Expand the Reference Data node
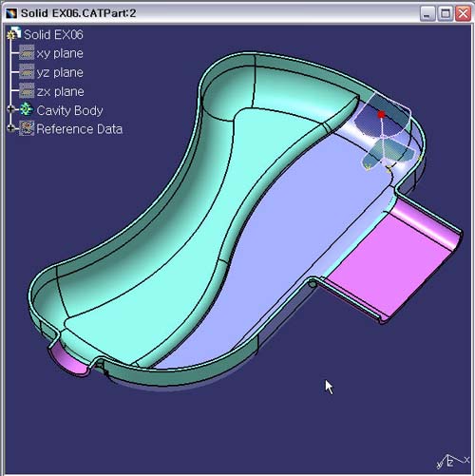Image resolution: width=475 pixels, height=476 pixels. [10, 128]
